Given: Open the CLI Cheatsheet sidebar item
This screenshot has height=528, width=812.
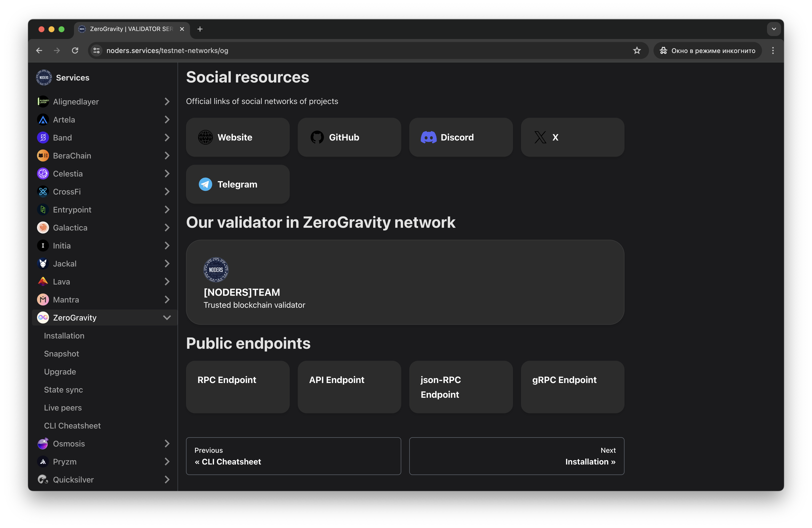Looking at the screenshot, I should (x=72, y=426).
